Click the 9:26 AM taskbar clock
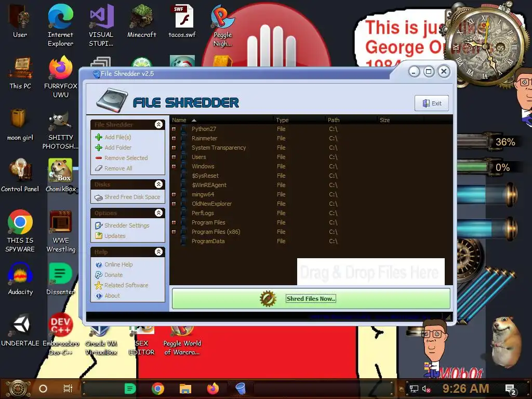 [x=465, y=388]
